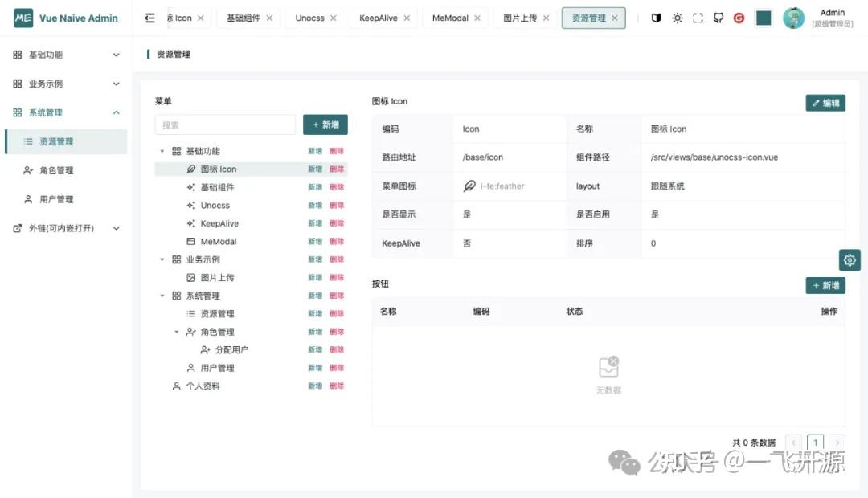Select MeModal in the menu tree

(x=218, y=242)
